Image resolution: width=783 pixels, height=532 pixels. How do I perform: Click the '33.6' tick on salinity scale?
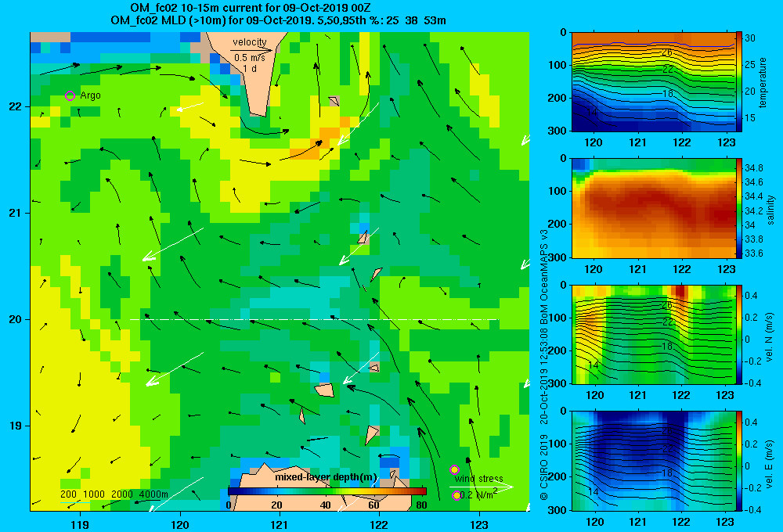pos(753,253)
